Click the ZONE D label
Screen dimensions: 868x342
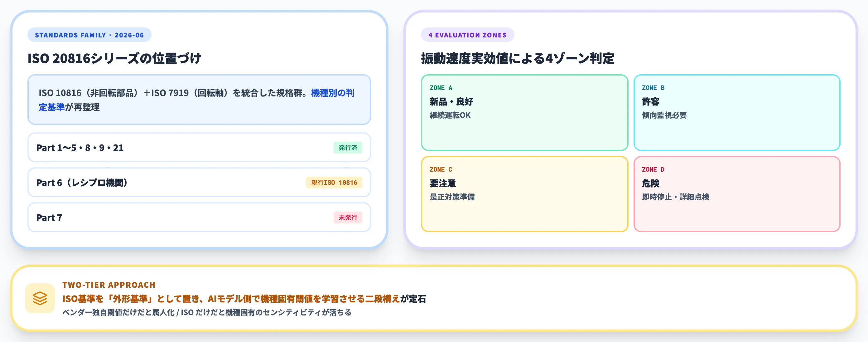click(653, 169)
